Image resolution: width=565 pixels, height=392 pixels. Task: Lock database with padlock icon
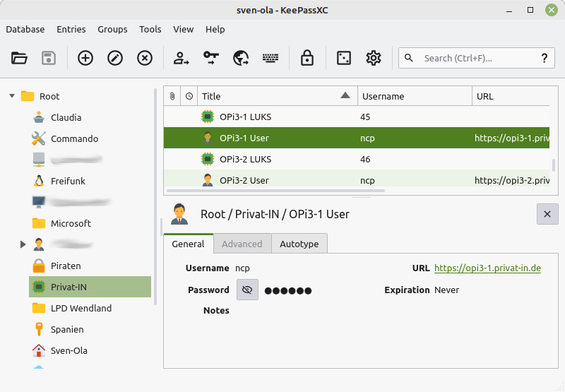307,58
